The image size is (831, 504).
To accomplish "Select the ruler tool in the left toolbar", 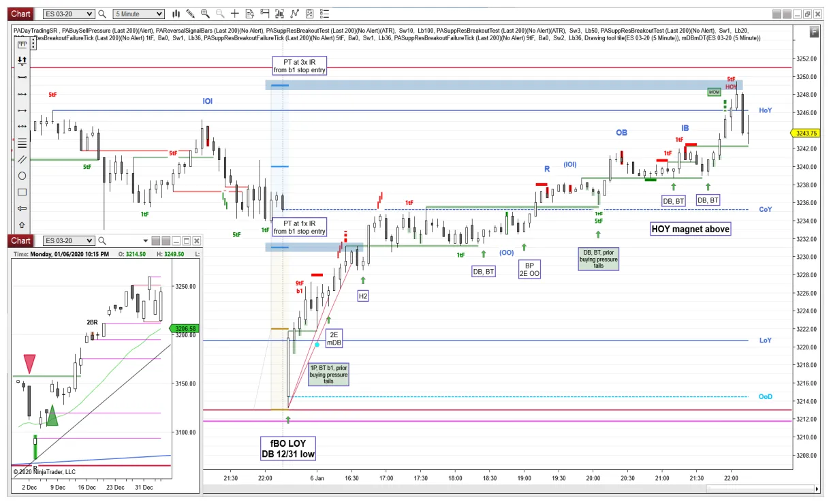I will [22, 44].
